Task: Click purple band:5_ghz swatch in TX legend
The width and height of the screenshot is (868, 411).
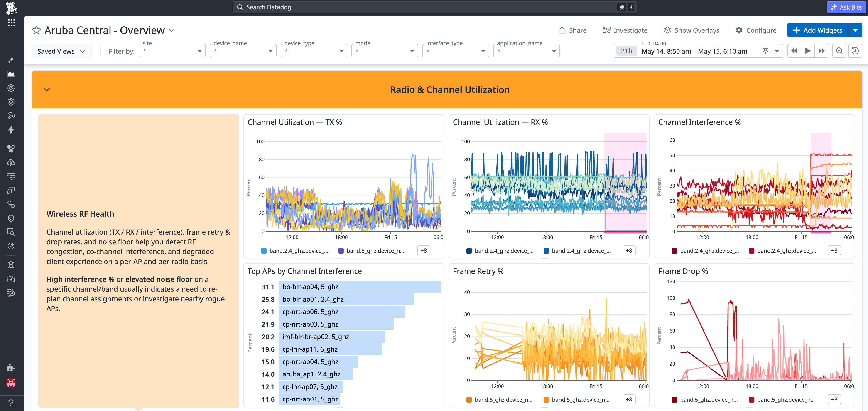Action: coord(341,251)
